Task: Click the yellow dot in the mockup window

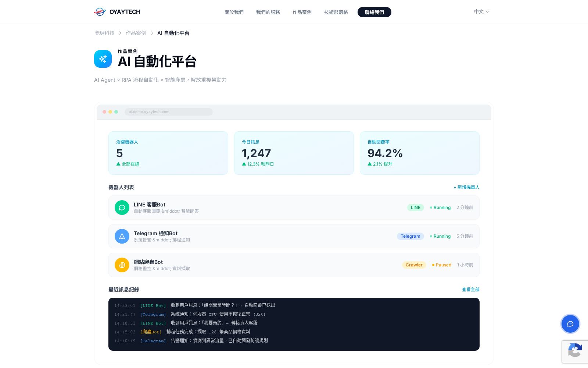Action: point(110,112)
